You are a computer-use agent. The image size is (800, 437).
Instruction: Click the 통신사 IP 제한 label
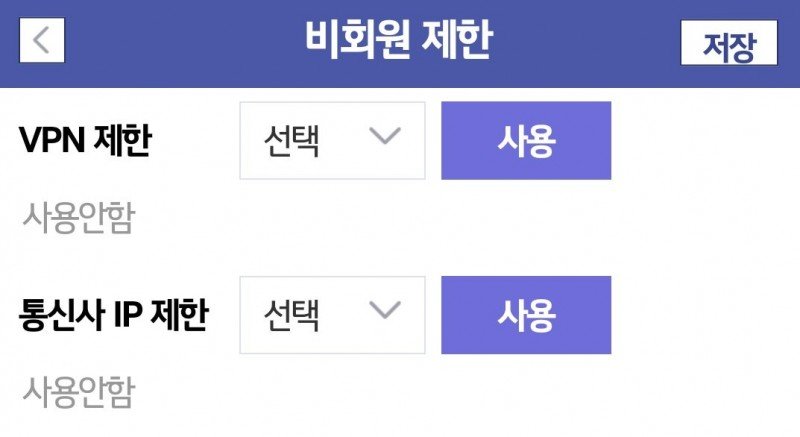tap(114, 315)
